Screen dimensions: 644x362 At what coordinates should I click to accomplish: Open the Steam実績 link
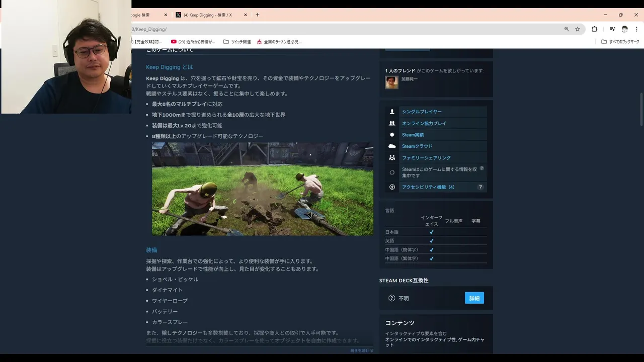[413, 135]
